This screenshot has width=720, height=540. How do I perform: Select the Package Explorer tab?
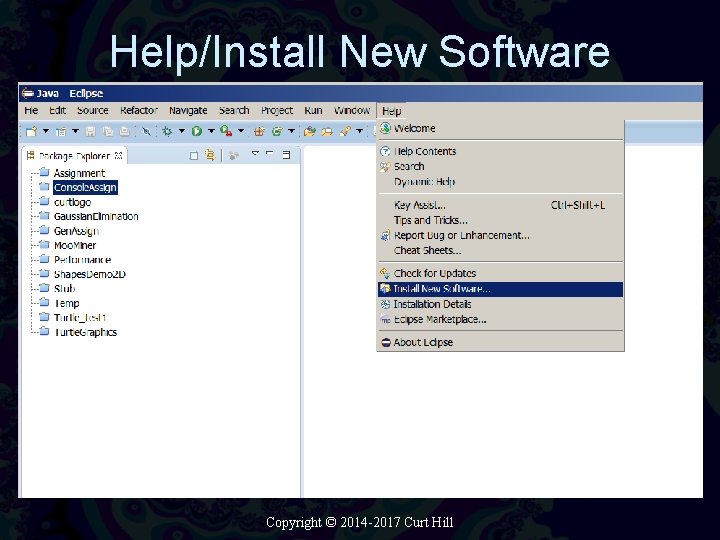pos(74,156)
